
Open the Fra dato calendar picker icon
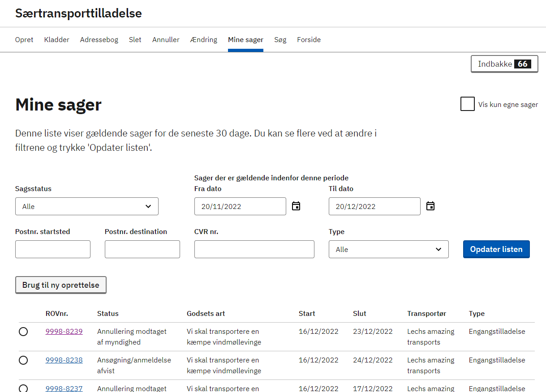[x=296, y=206]
